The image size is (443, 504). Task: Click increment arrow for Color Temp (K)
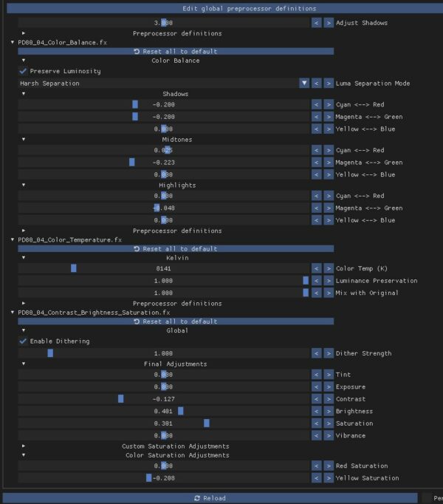329,268
